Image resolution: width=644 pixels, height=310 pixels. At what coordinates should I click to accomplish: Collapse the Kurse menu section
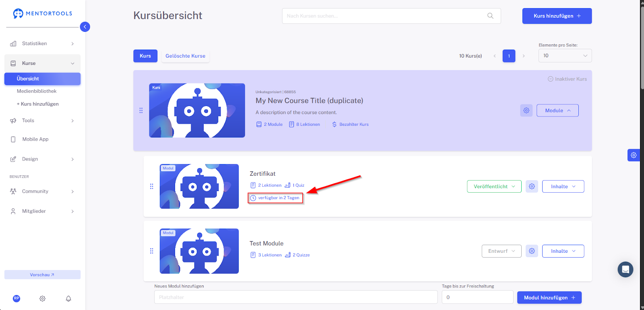click(72, 63)
